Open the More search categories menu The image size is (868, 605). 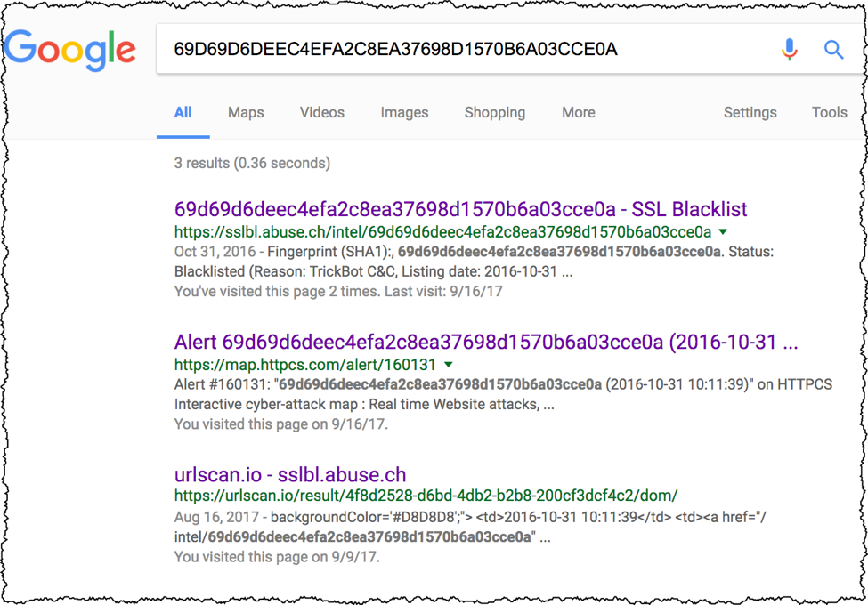[x=579, y=112]
